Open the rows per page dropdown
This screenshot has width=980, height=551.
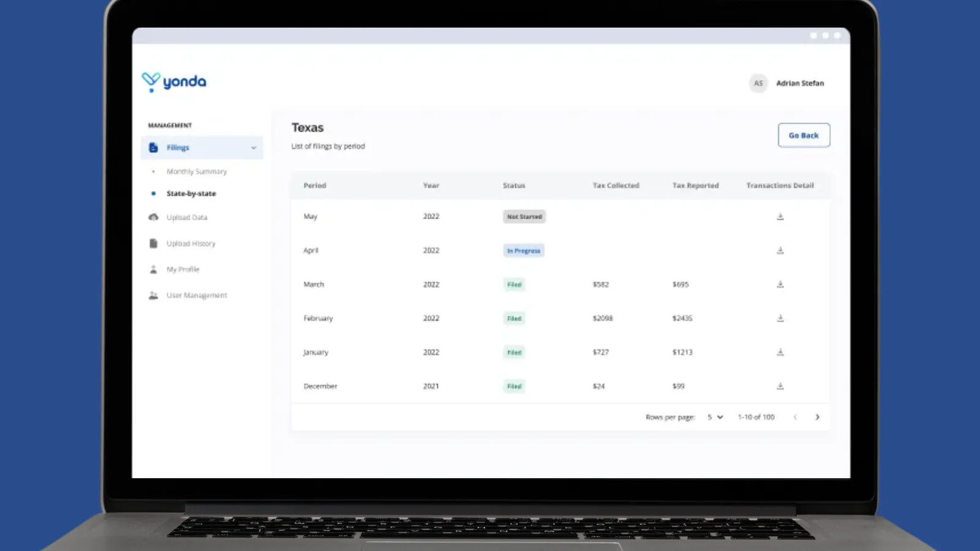[x=715, y=417]
